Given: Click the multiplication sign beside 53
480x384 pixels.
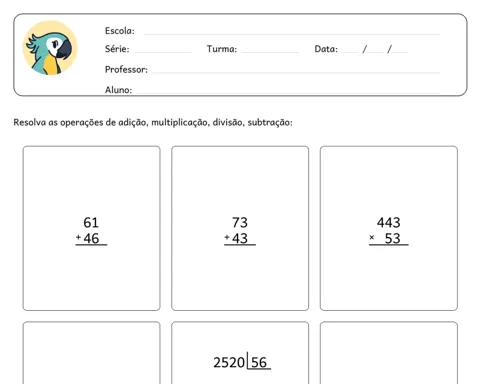Looking at the screenshot, I should 372,237.
